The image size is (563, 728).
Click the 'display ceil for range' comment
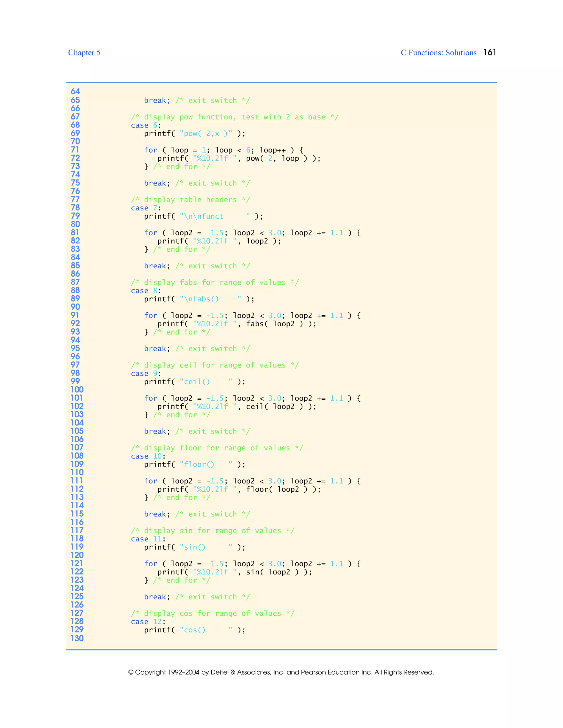215,365
